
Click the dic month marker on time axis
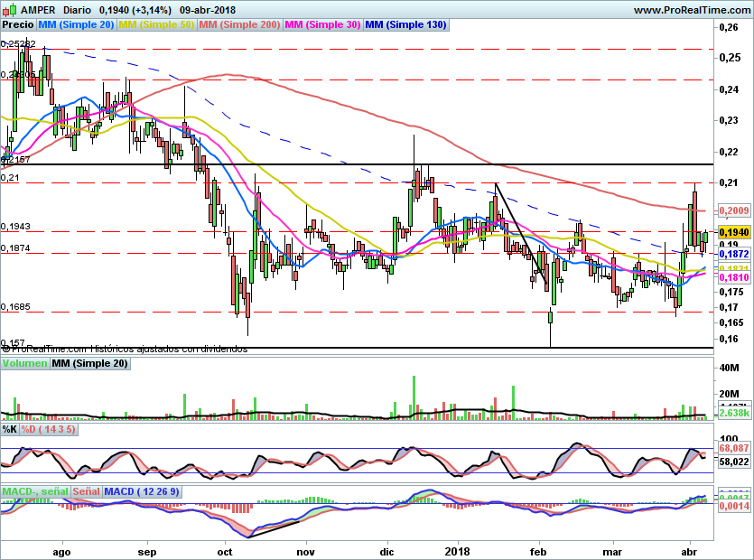[x=386, y=552]
